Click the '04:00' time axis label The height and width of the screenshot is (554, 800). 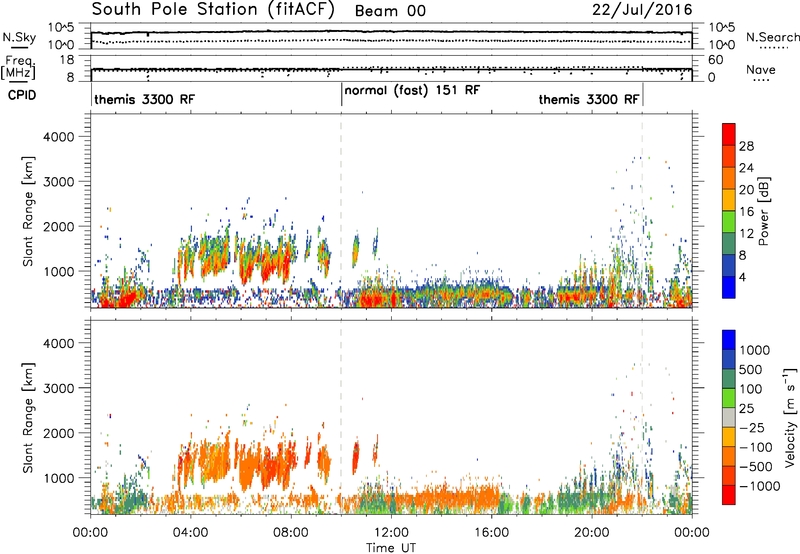click(190, 533)
